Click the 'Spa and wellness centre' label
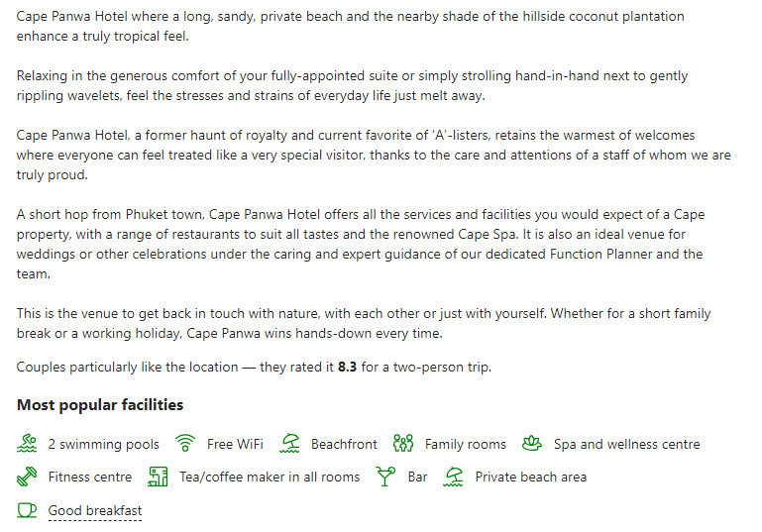Image resolution: width=762 pixels, height=532 pixels. (627, 444)
